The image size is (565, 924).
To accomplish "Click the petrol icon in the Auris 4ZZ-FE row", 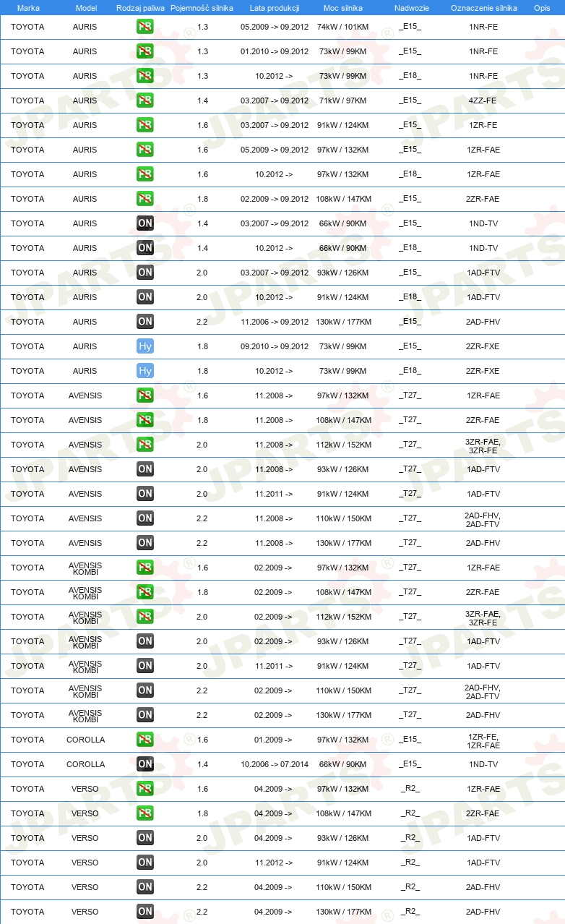I will point(145,100).
